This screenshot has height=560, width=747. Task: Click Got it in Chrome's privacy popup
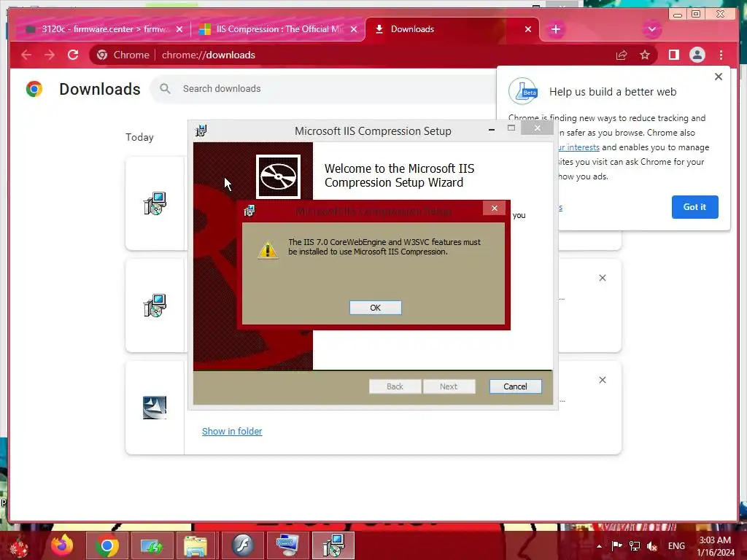coord(694,206)
